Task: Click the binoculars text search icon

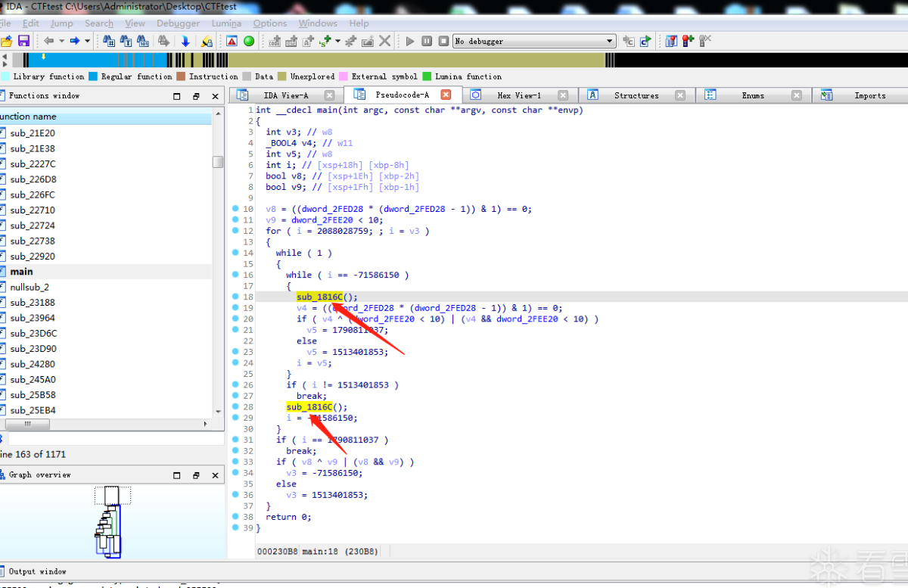Action: coord(126,41)
